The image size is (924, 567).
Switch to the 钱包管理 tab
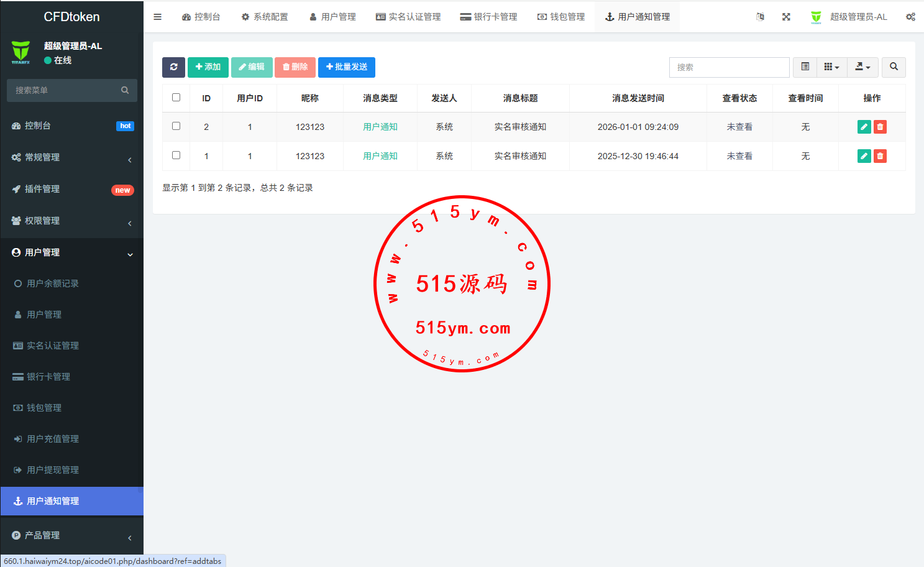(x=561, y=17)
